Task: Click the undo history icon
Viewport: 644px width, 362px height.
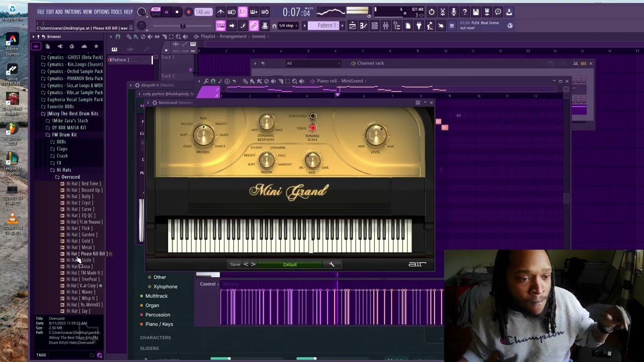Action: (432, 12)
